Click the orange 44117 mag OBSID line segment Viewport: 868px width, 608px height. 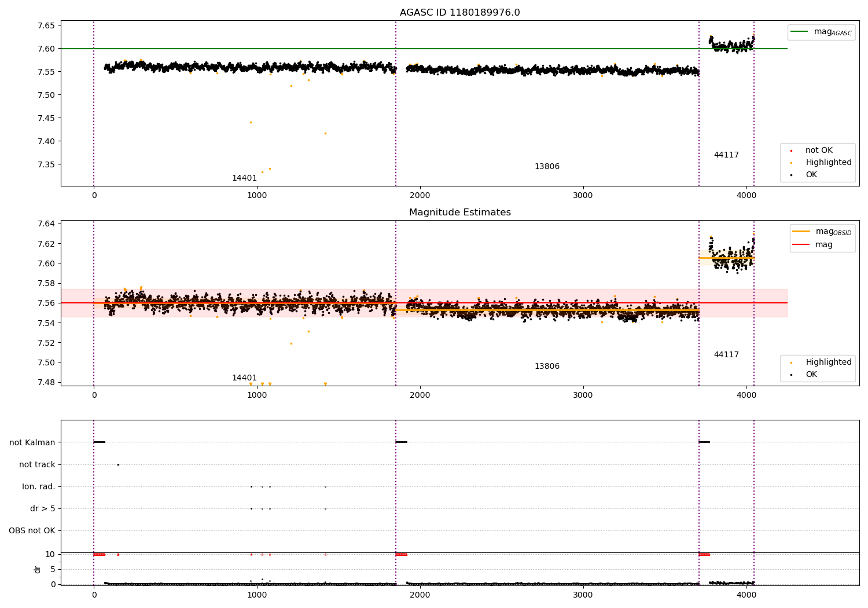726,258
